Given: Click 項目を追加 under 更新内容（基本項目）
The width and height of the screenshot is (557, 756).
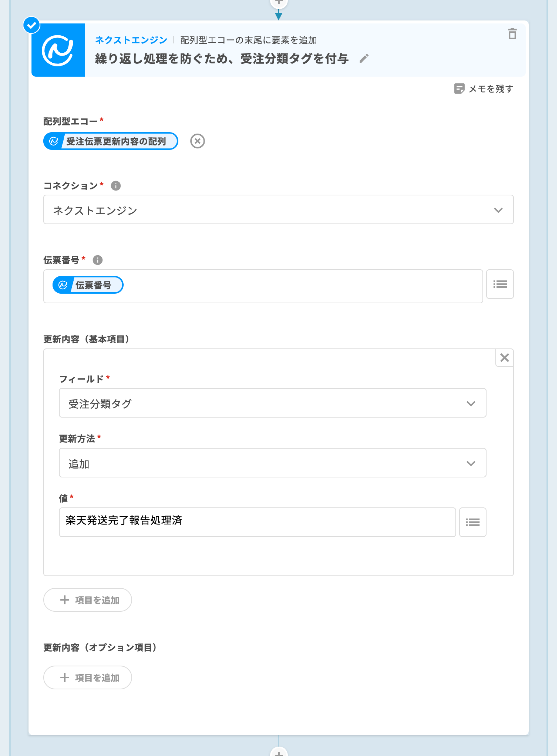Looking at the screenshot, I should tap(88, 600).
